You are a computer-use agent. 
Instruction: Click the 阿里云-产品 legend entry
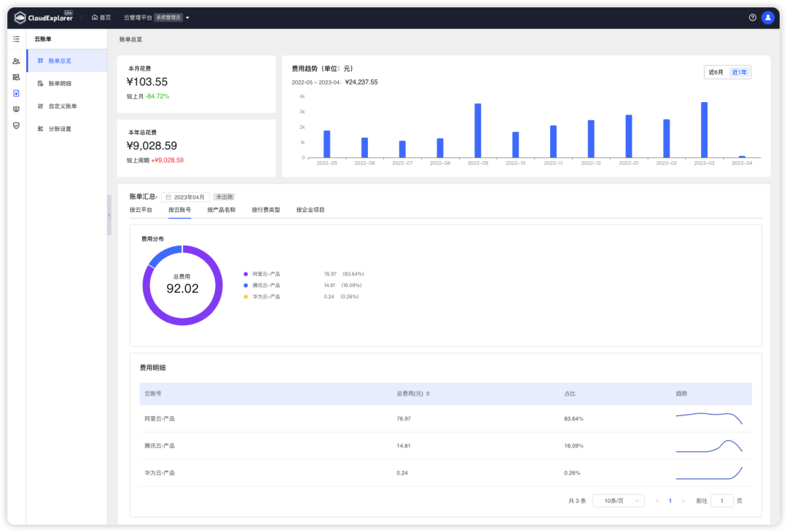266,273
